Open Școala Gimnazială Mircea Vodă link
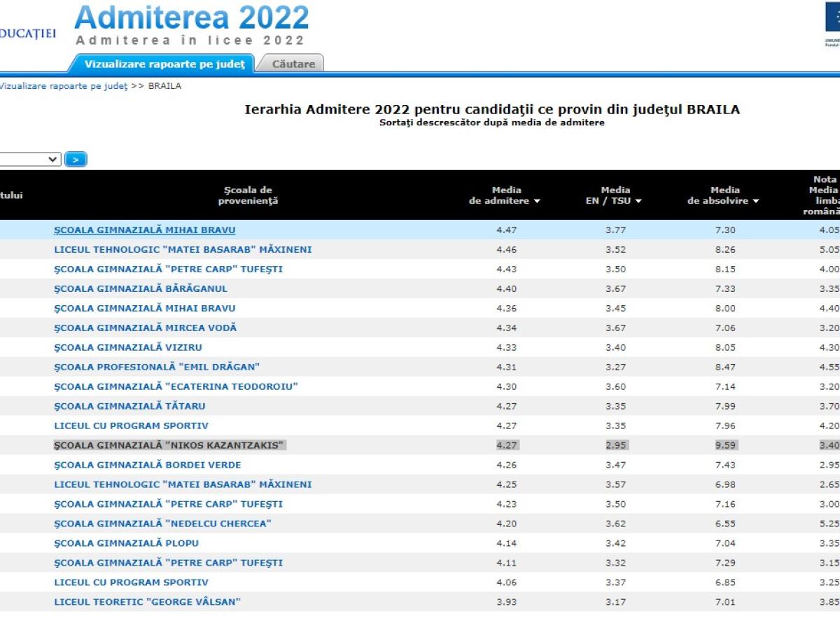Viewport: 840px width, 630px height. [x=146, y=328]
